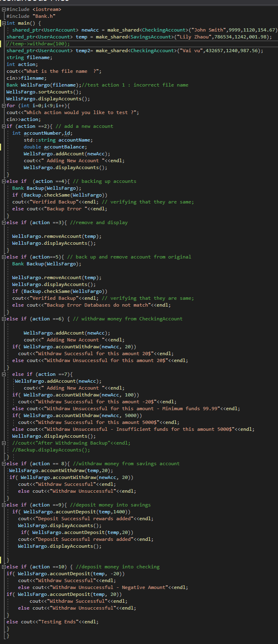Click the "Vai vu" temp2 declaration line
Viewport: 278px width, 644px height.
pyautogui.click(x=135, y=51)
